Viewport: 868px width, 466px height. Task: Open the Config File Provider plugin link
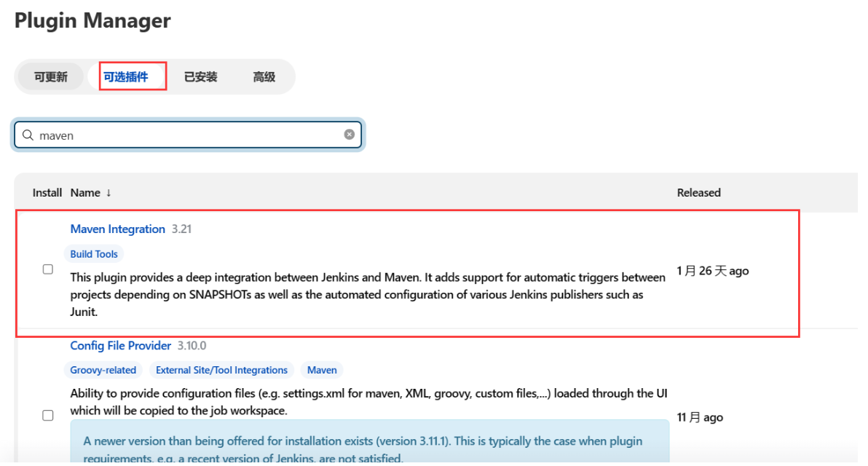pos(121,346)
